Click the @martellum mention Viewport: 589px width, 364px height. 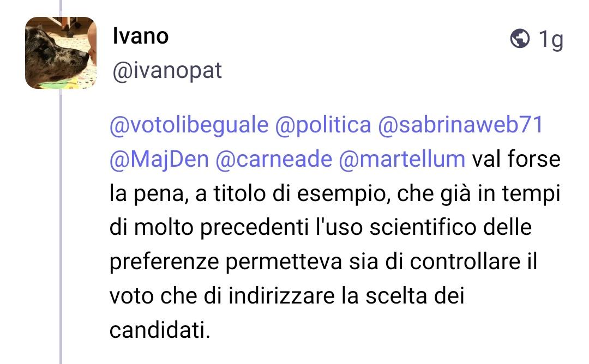point(401,159)
